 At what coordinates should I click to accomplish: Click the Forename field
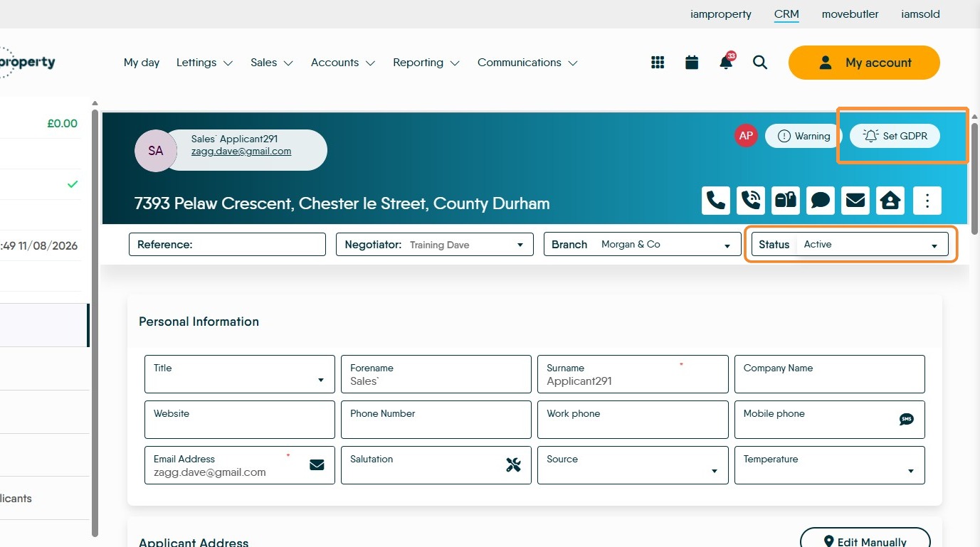[436, 374]
